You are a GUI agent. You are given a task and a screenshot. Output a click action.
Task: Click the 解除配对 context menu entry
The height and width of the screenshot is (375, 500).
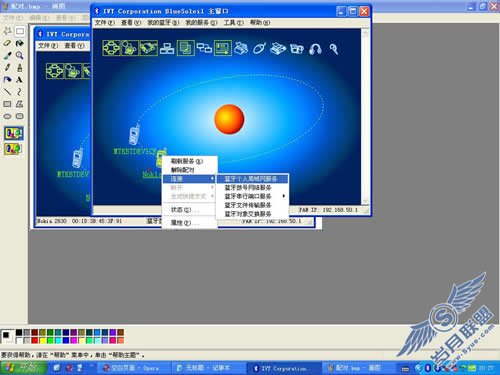(x=183, y=170)
